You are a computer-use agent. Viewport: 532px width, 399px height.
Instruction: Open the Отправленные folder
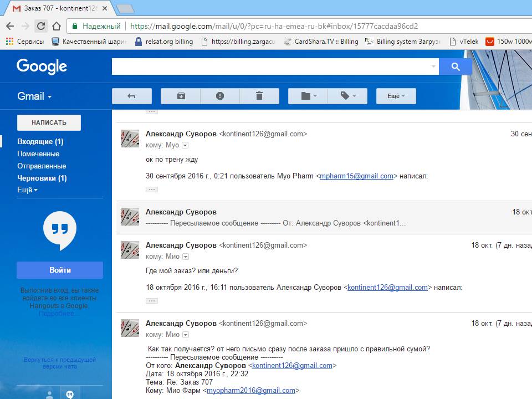(42, 166)
